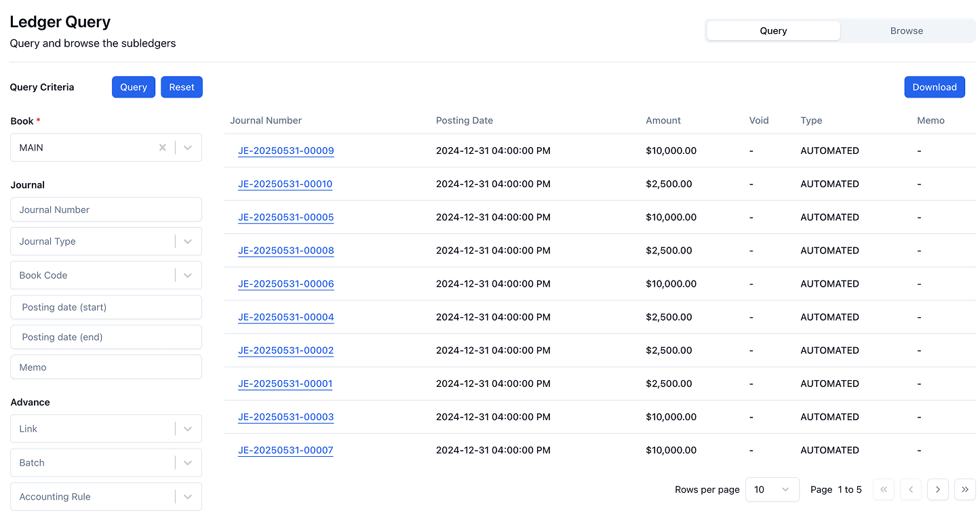The width and height of the screenshot is (980, 530).
Task: Click the Posting Date column header
Action: tap(465, 120)
